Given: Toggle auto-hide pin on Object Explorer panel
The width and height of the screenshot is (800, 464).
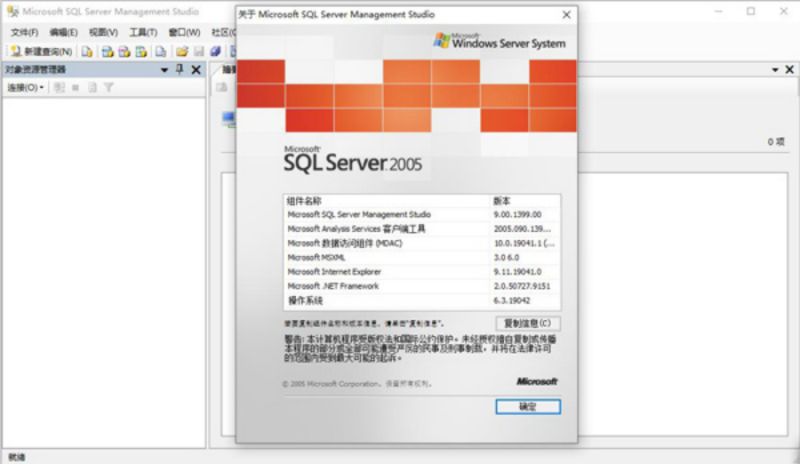Looking at the screenshot, I should click(x=180, y=69).
